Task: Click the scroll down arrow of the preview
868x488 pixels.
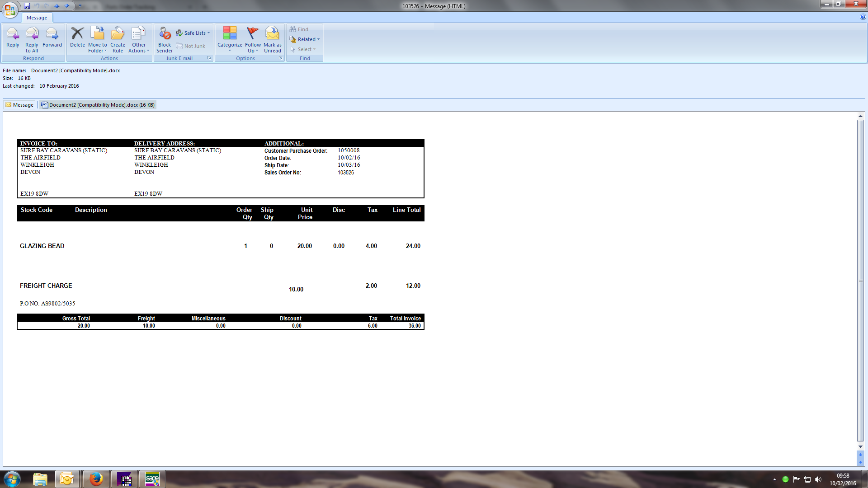Action: tap(860, 446)
